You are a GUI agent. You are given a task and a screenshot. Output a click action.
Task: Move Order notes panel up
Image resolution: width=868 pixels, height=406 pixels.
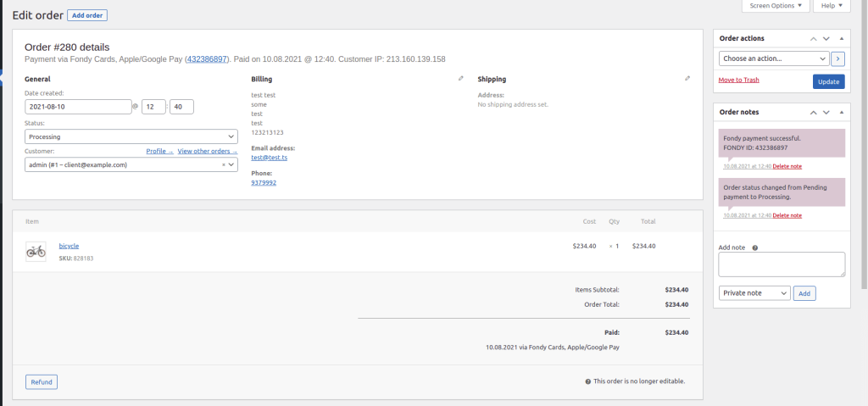pyautogui.click(x=813, y=112)
